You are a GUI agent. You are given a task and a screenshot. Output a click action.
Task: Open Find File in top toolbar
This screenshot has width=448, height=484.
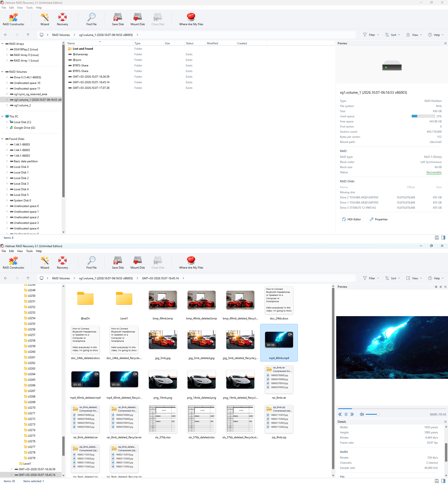[x=91, y=19]
